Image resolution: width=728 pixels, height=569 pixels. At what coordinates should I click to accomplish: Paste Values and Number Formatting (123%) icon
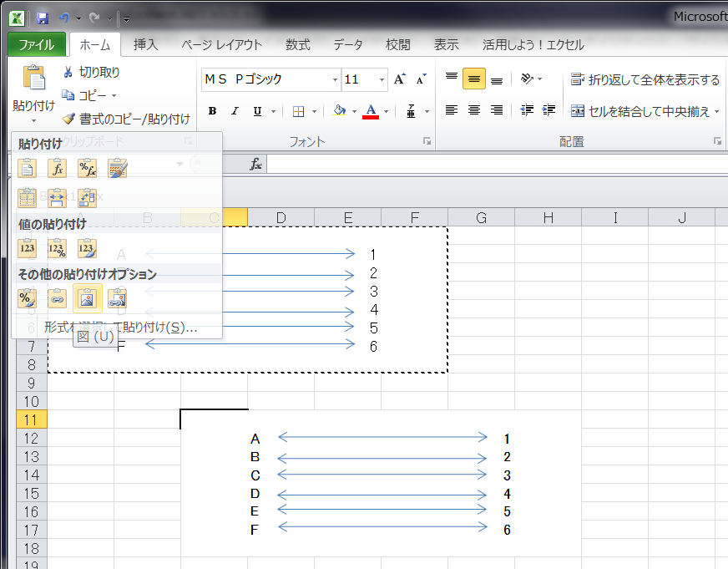pyautogui.click(x=57, y=248)
